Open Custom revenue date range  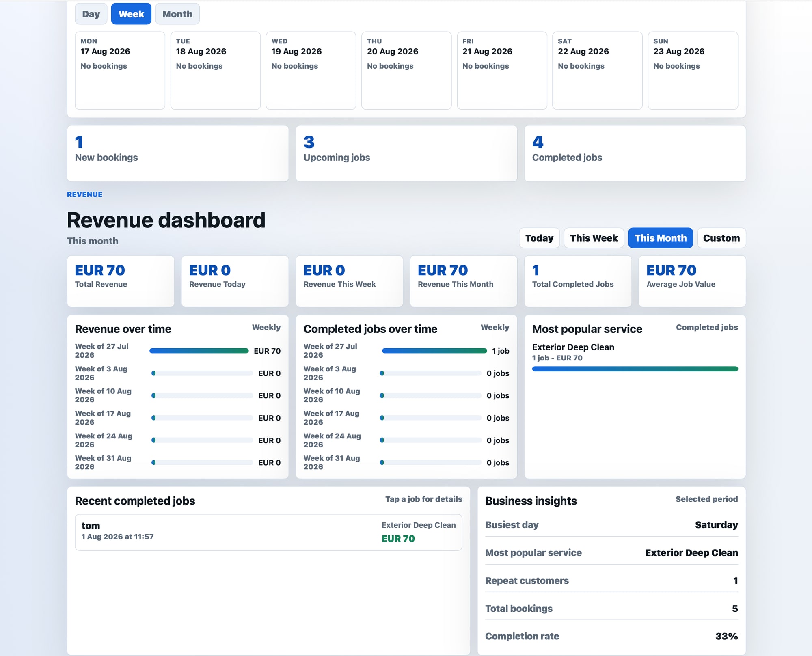click(x=721, y=238)
